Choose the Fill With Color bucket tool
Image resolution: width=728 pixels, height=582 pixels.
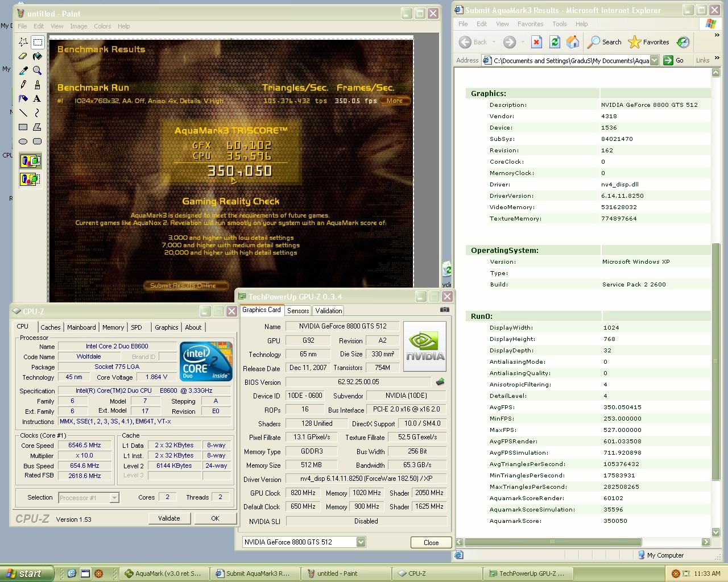tap(38, 56)
